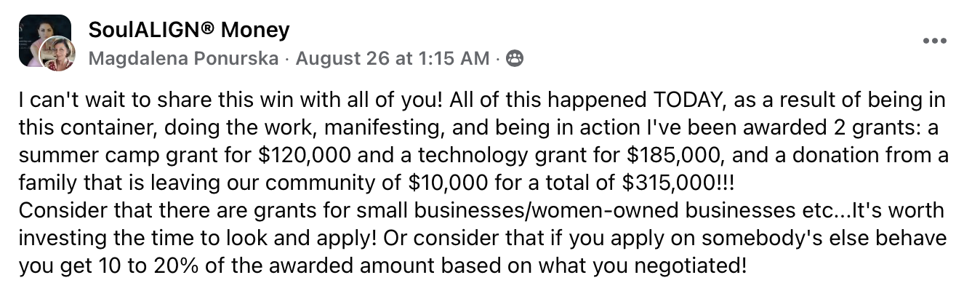The width and height of the screenshot is (980, 291).
Task: Click the members-only audience icon
Action: [x=514, y=59]
